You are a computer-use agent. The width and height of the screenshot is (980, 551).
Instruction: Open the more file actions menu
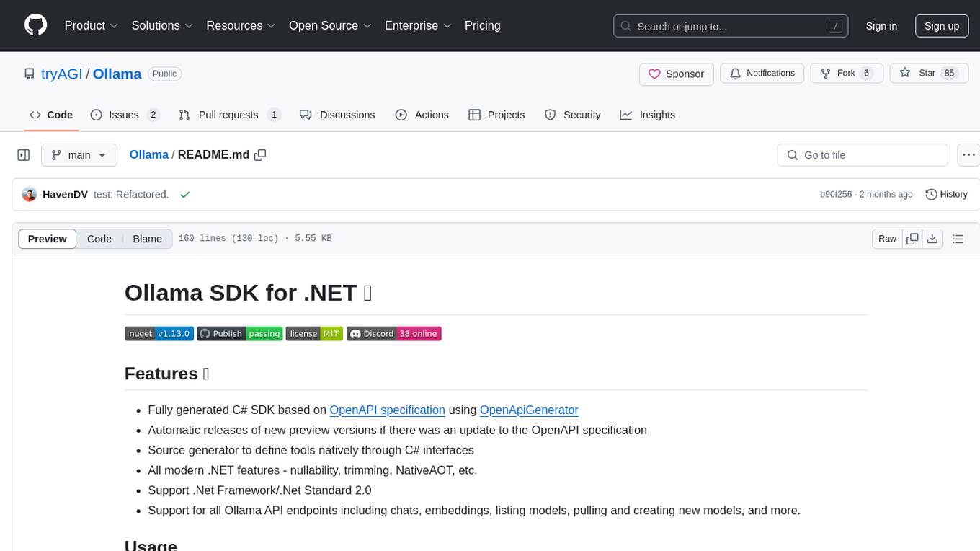[x=968, y=155]
